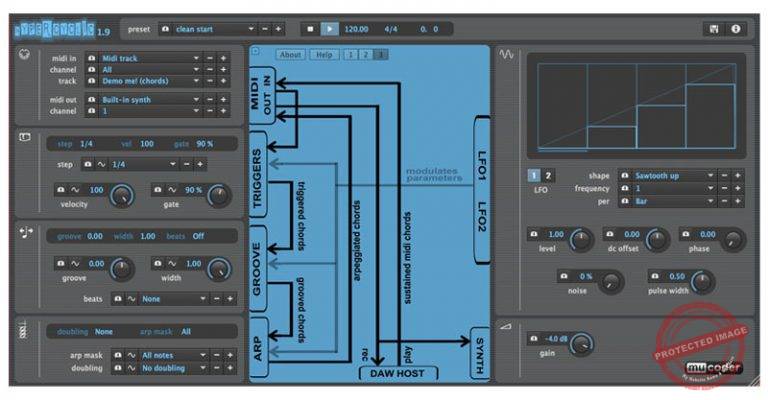Click the LFO waveform display
Viewport: 768px width, 400px height.
636,106
